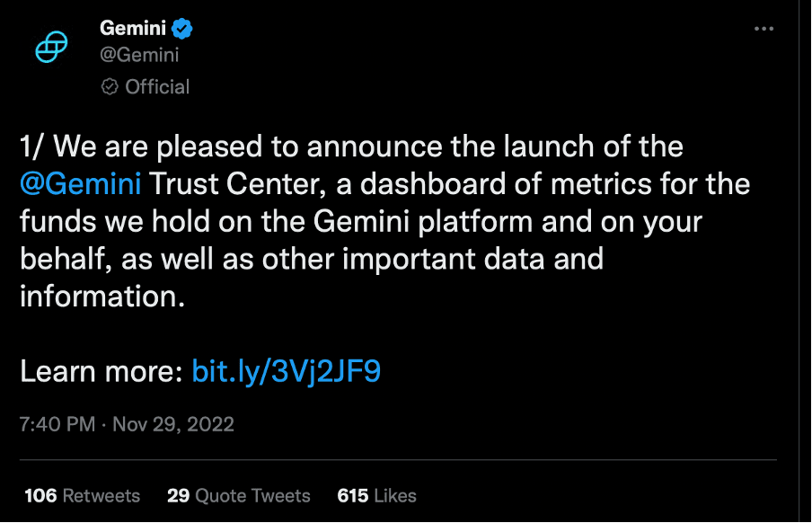Open the blue @Gemini mention in tweet
812x523 pixels.
click(81, 184)
